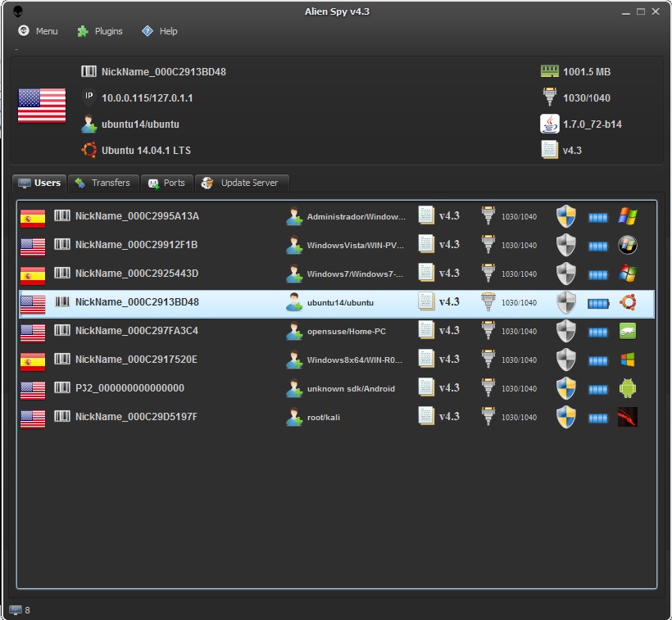Click the monitor icon in the status bar
The width and height of the screenshot is (672, 620).
(x=16, y=610)
